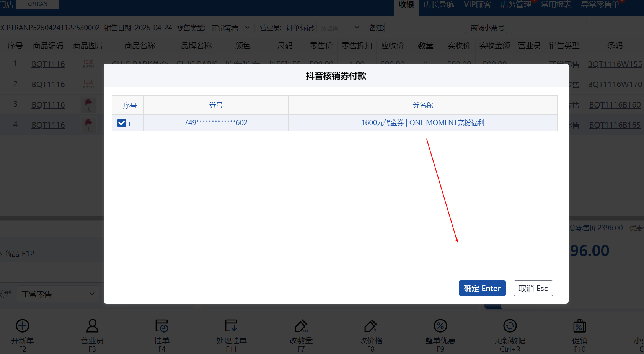644x354 pixels.
Task: Open barcode link BQT1116W155
Action: [615, 64]
